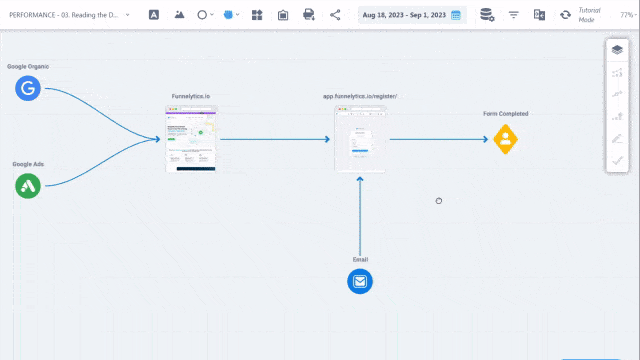Click the trends line icon in right panel

617,94
